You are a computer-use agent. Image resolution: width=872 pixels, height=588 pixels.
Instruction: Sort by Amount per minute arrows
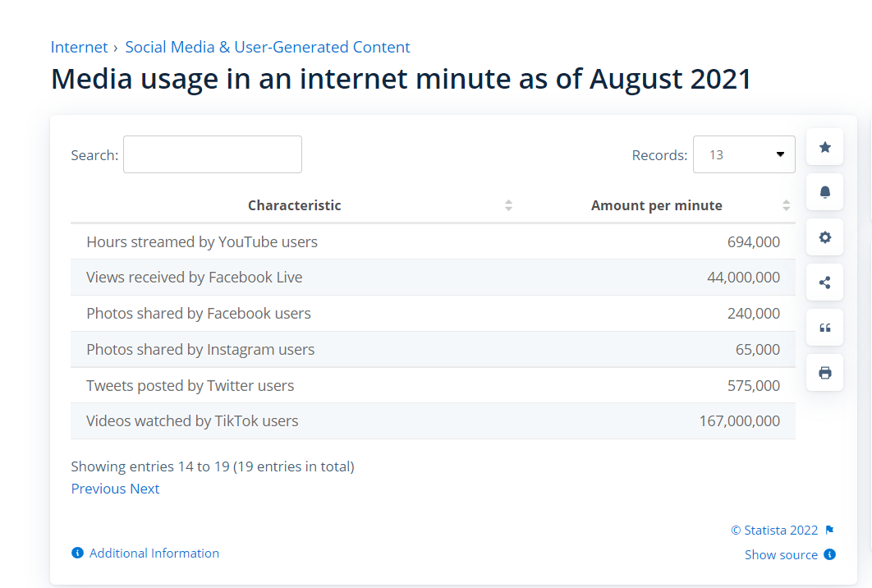tap(786, 205)
